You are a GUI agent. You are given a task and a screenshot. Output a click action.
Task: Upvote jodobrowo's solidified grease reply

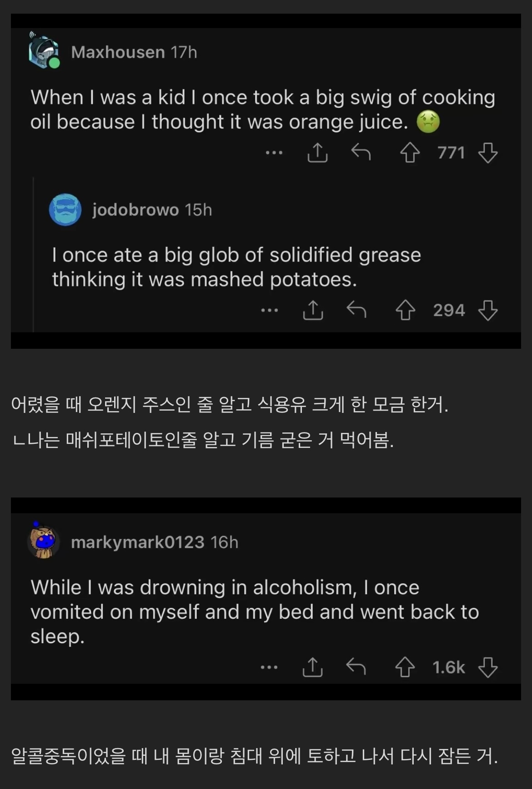click(x=405, y=311)
